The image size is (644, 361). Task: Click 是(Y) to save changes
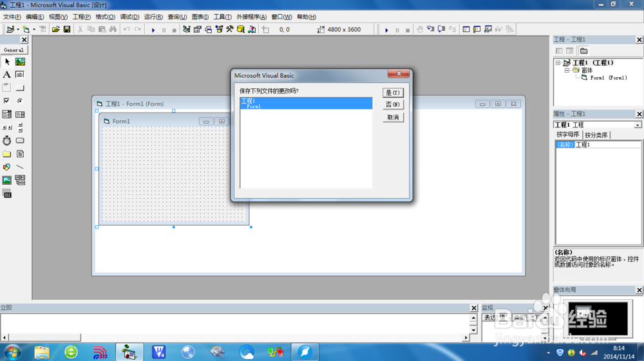pos(393,93)
